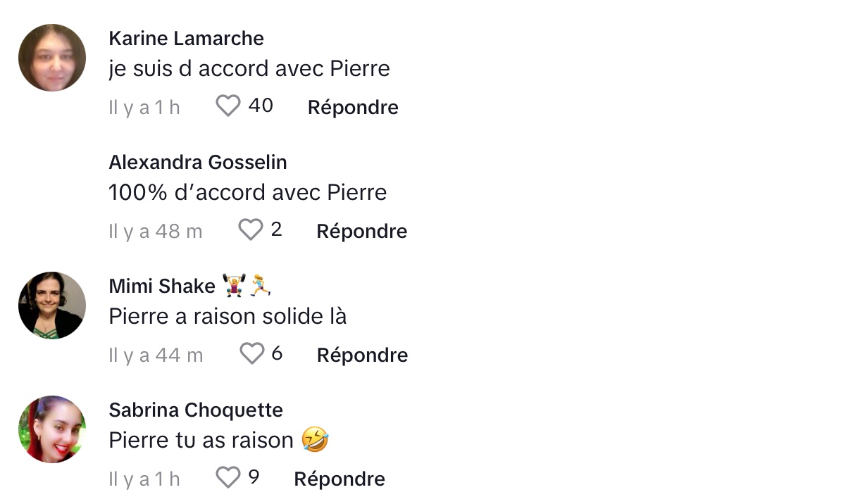Click Répondre under Sabrina Choquette's comment
The height and width of the screenshot is (504, 841).
pos(339,479)
